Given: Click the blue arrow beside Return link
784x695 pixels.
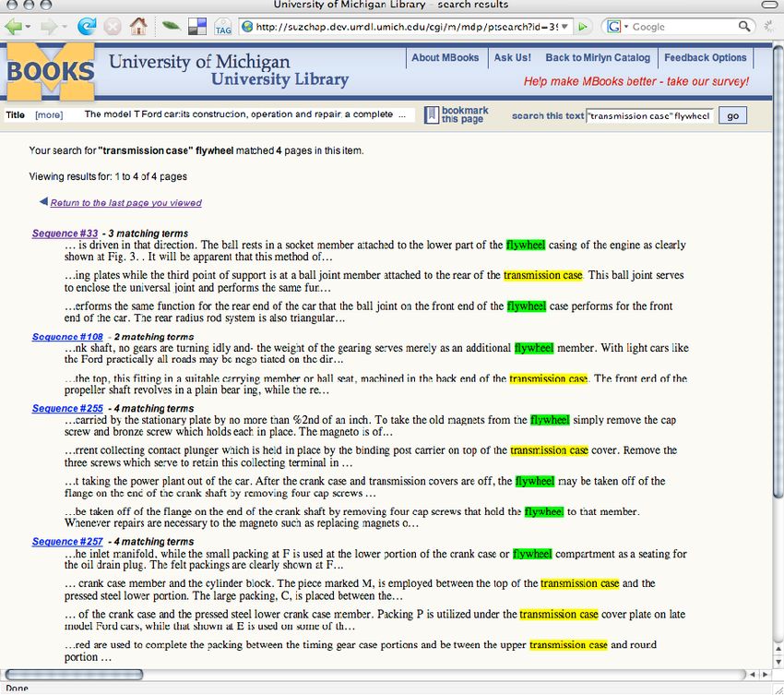Looking at the screenshot, I should (x=44, y=201).
